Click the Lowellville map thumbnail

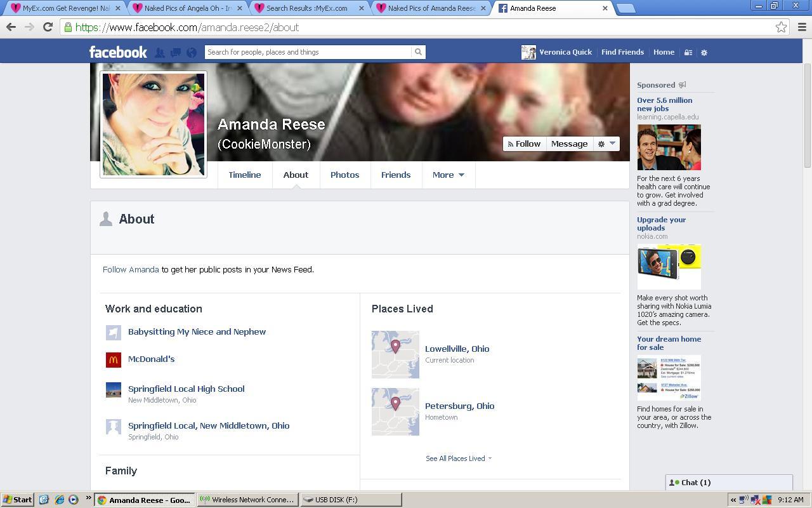395,354
